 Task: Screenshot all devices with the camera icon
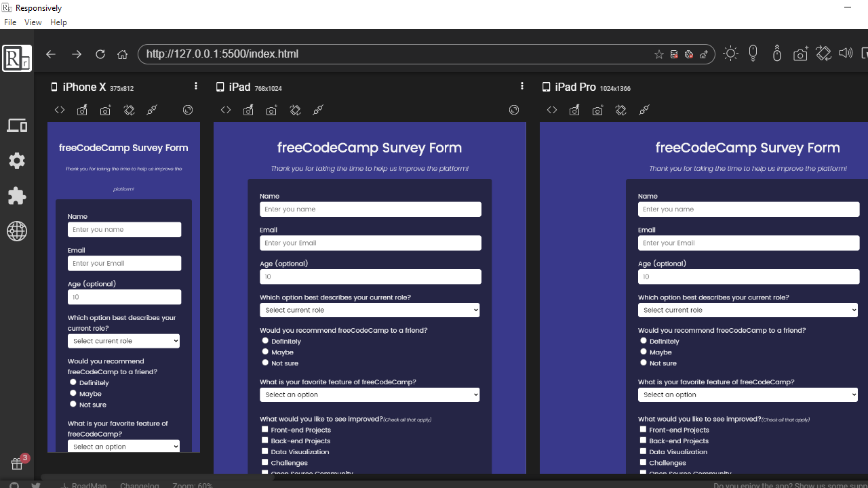click(x=800, y=52)
